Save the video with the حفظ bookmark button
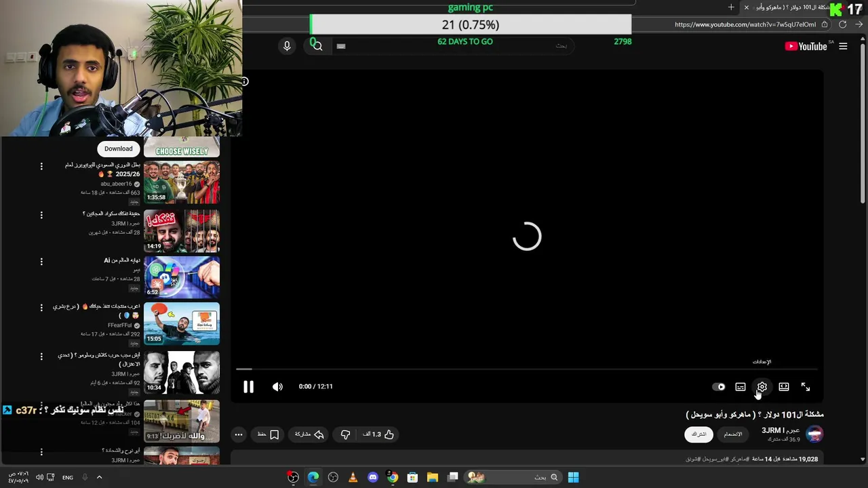 tap(269, 434)
